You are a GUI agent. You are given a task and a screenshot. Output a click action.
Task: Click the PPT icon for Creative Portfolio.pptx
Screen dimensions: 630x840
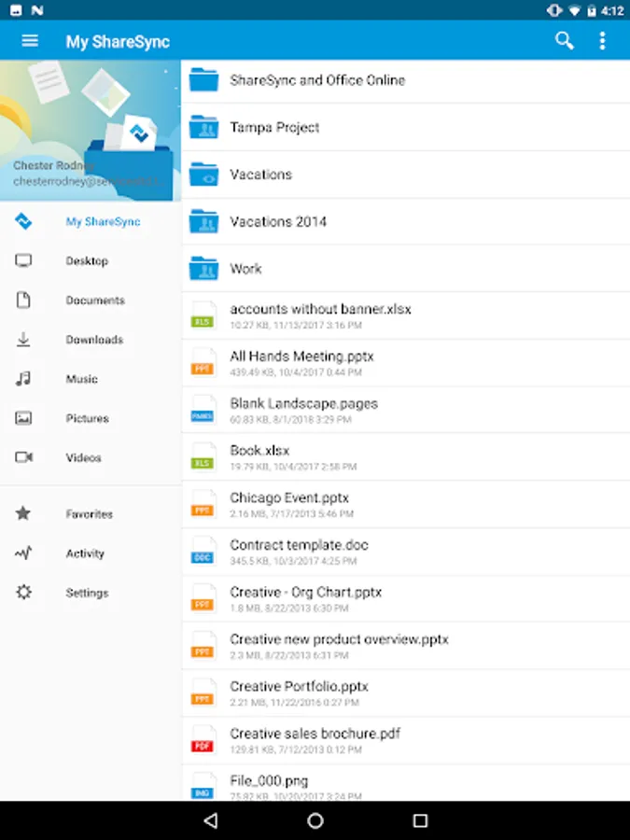tap(203, 693)
